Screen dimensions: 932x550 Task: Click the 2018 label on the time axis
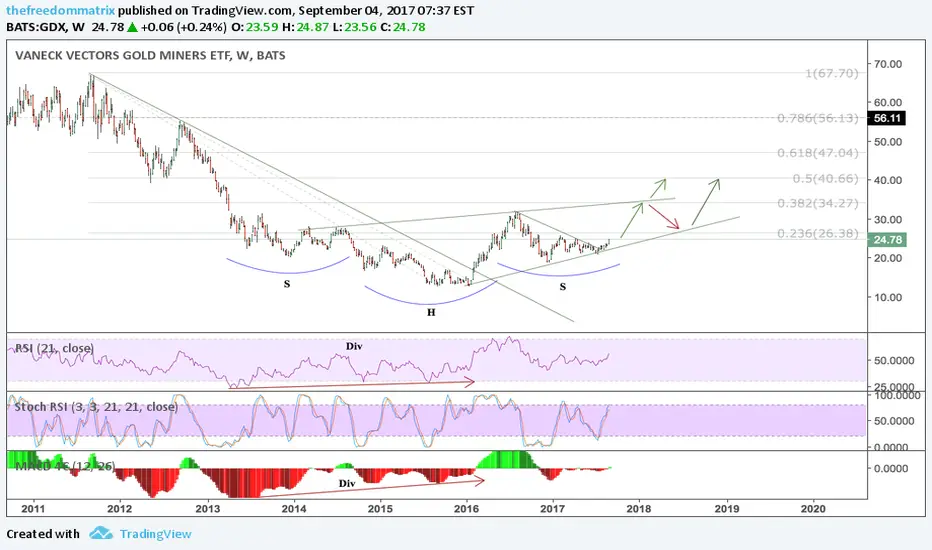[x=639, y=508]
